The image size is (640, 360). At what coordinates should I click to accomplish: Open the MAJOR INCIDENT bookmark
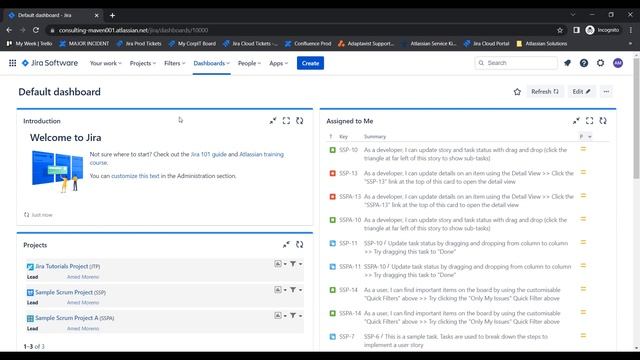click(x=84, y=43)
